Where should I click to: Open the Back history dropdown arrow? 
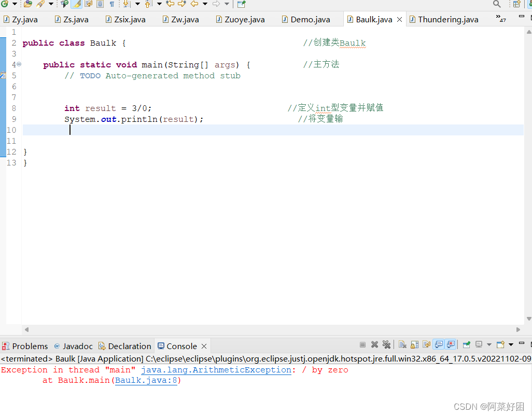point(205,4)
